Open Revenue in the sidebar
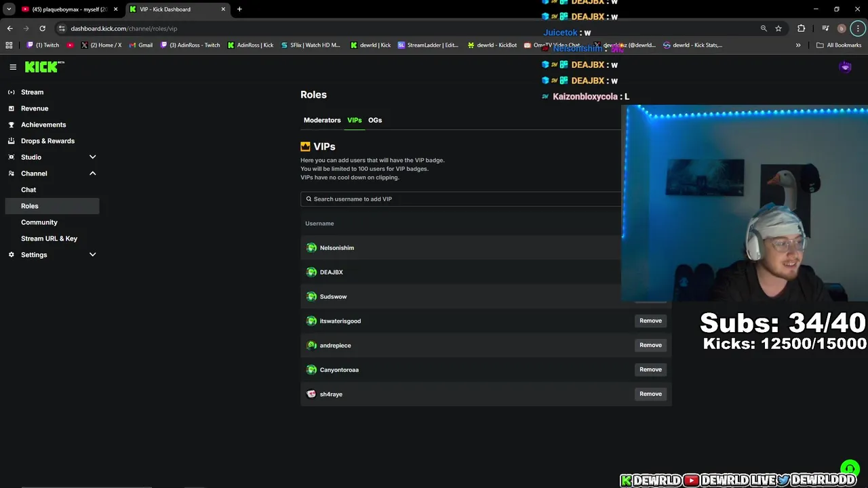Image resolution: width=868 pixels, height=488 pixels. (x=35, y=108)
